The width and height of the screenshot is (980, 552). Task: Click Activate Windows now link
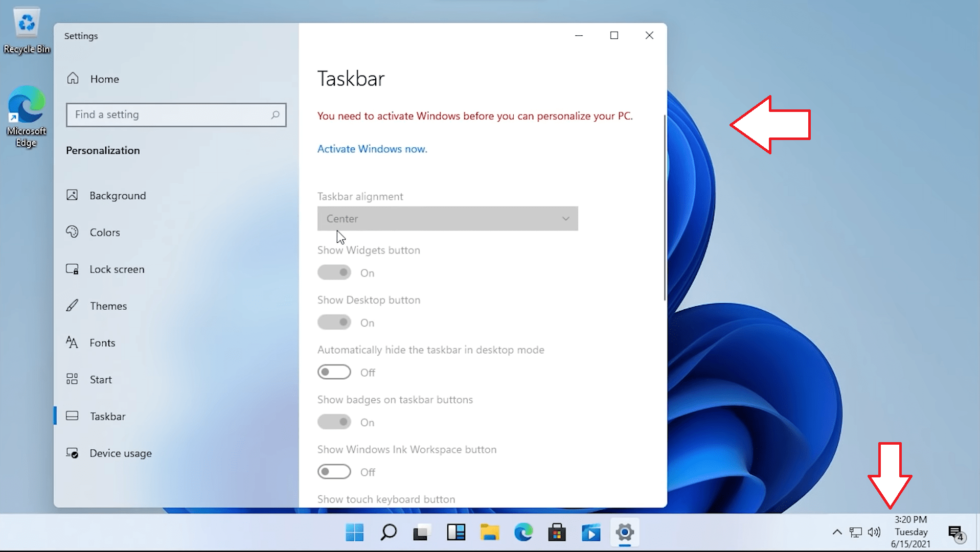[x=372, y=149]
